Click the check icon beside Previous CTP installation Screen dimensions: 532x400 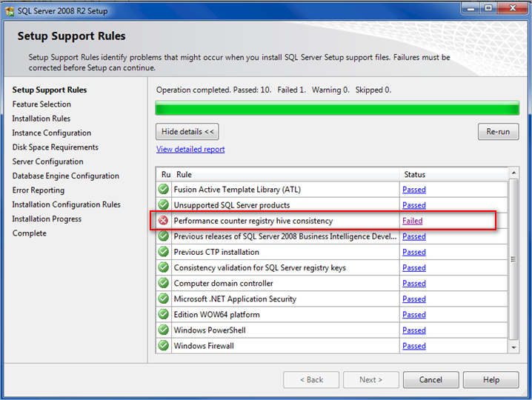(x=164, y=251)
